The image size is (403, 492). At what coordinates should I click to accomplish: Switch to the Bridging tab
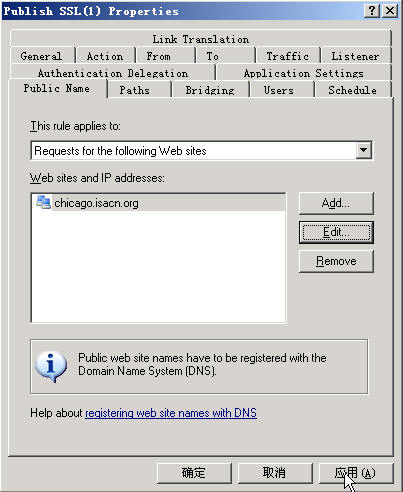(x=210, y=90)
